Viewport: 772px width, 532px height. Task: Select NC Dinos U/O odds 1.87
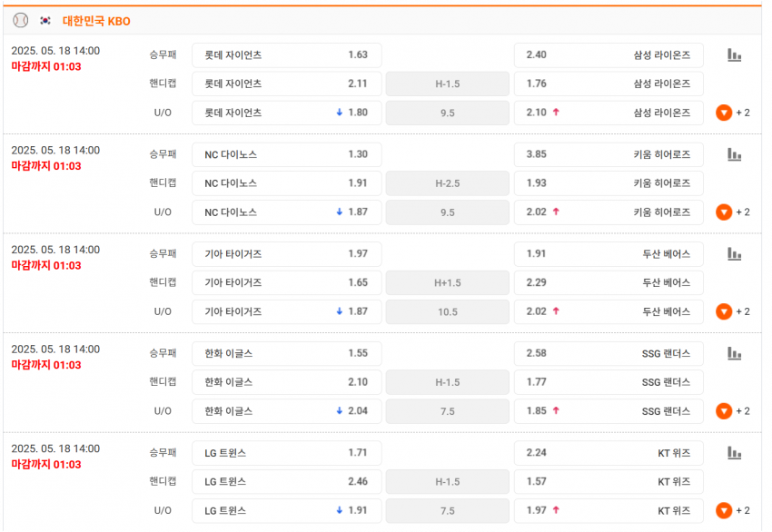(286, 212)
